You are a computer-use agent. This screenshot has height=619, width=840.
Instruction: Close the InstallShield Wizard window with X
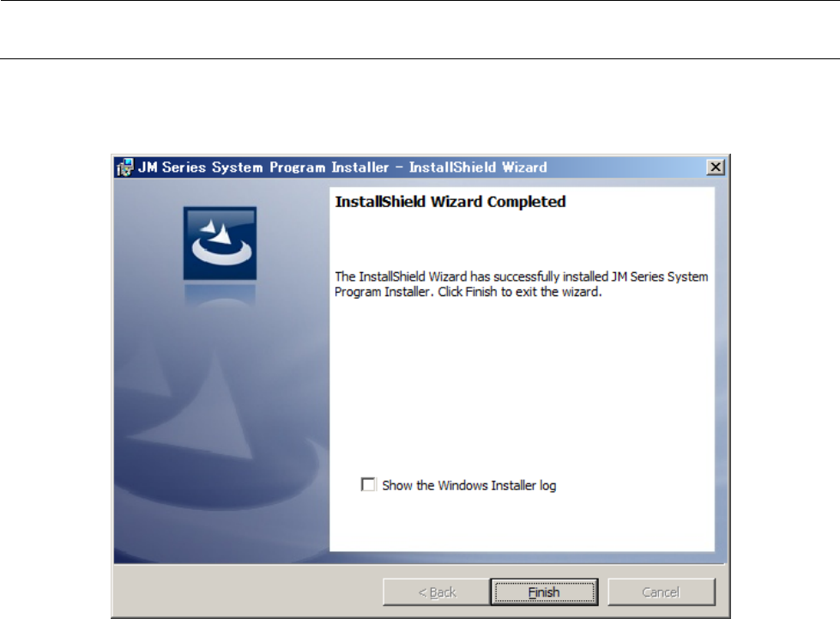coord(716,167)
